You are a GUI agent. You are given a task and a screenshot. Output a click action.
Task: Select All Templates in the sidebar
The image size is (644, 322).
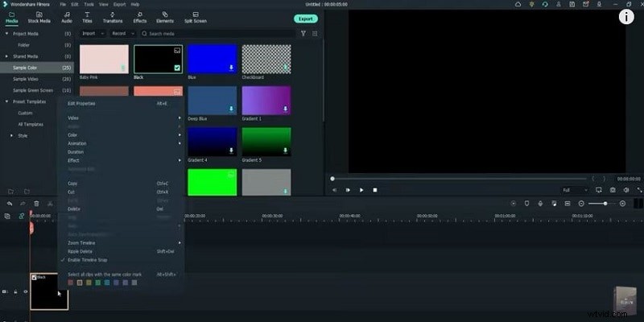click(x=31, y=125)
